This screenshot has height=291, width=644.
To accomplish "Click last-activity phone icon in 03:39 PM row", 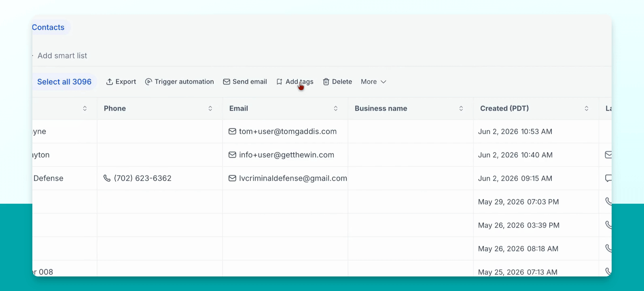I will click(608, 225).
